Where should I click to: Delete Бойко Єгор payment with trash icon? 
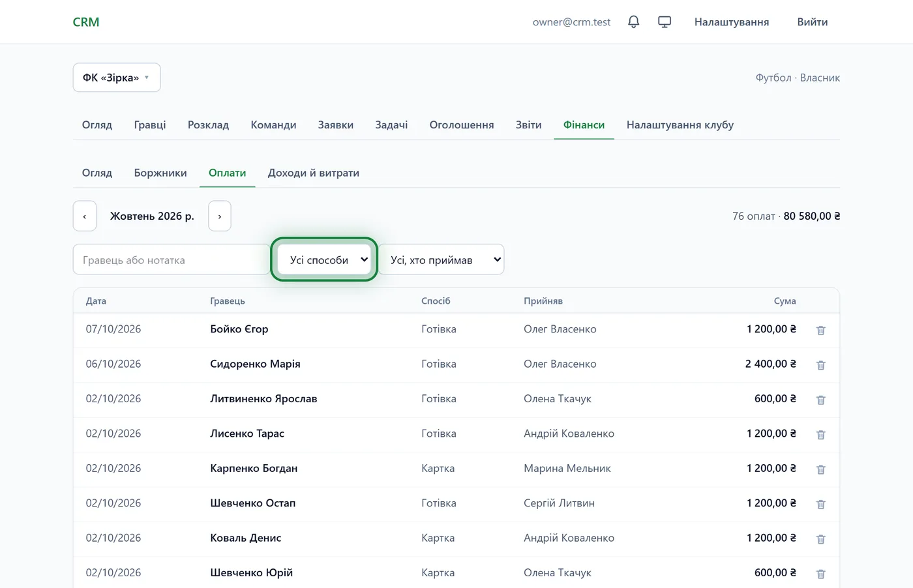[821, 331]
